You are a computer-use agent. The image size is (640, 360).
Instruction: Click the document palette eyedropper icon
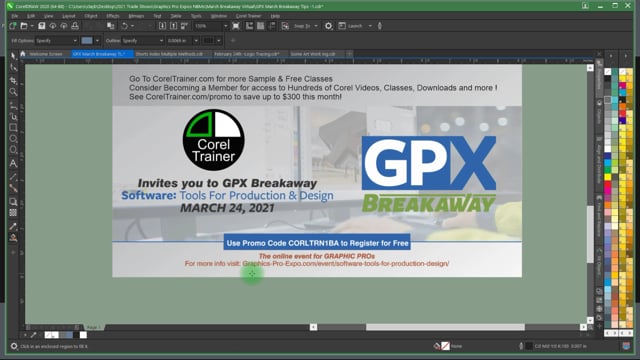33,335
